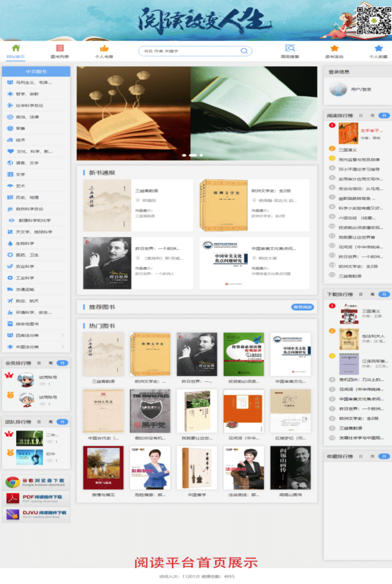Screen dimensions: 392x584
Task: Switch 阅读排行榜 to 周 view
Action: point(372,115)
